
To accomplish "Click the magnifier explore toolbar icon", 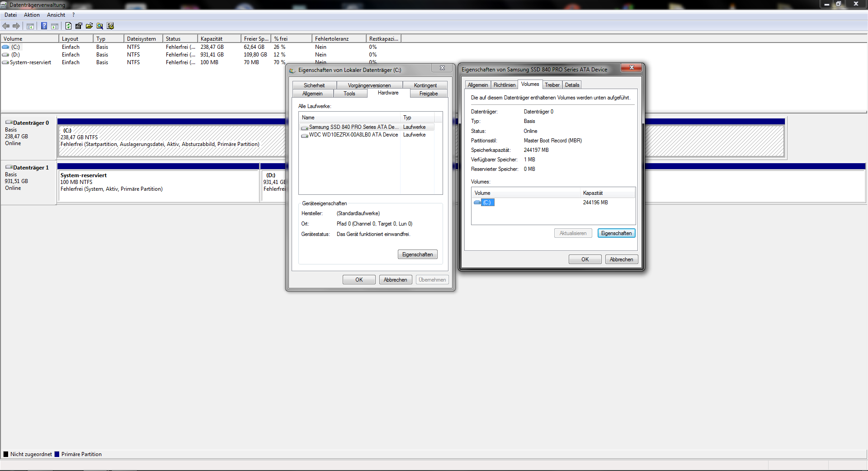I will 100,26.
